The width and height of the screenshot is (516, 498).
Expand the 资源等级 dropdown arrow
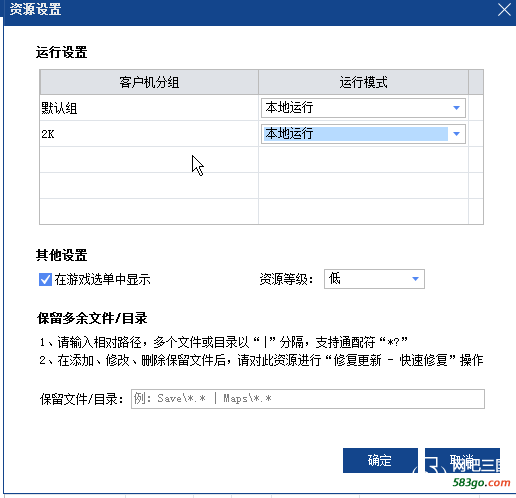click(x=415, y=279)
